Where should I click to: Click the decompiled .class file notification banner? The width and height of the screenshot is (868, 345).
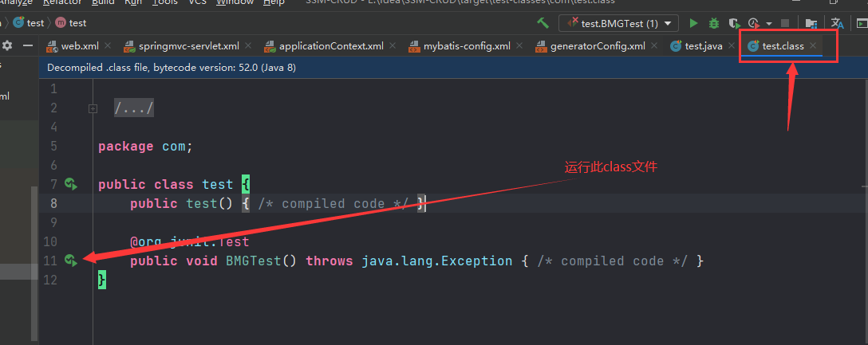tap(453, 68)
